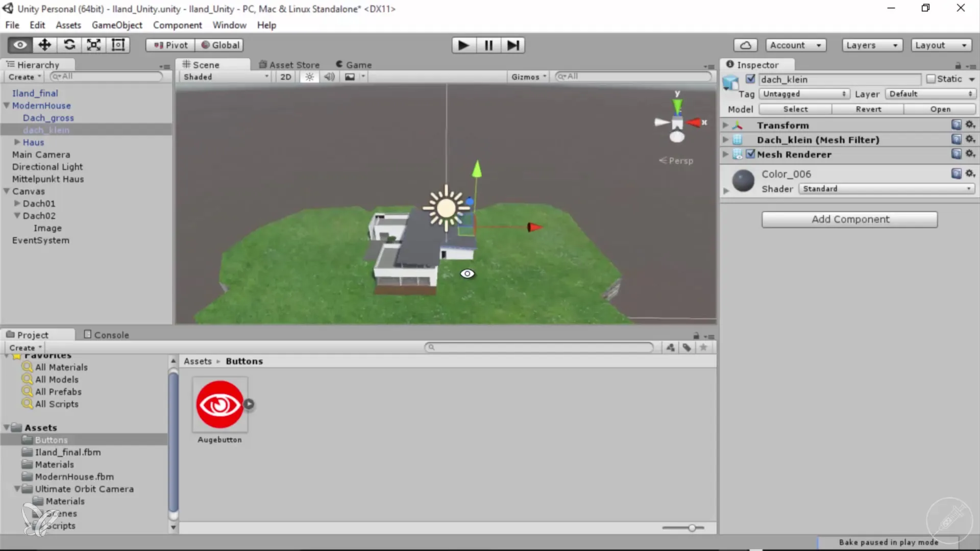
Task: Expand Augebutton asset sub-assets arrow
Action: (x=249, y=404)
